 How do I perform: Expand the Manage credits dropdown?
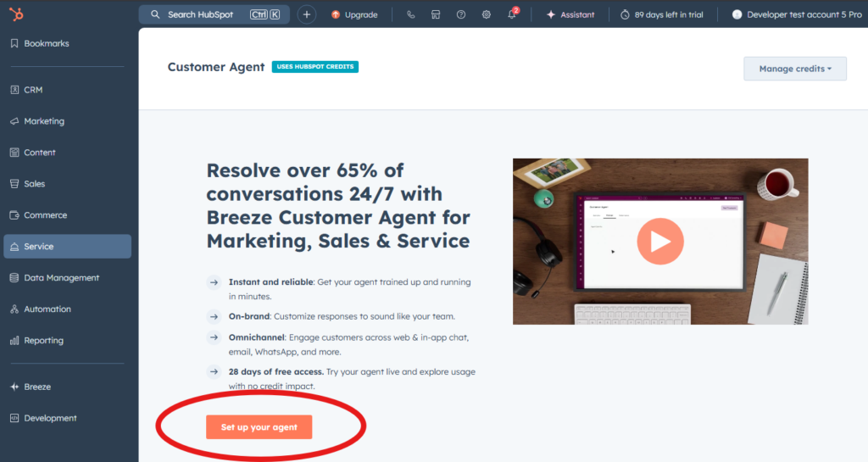coord(795,69)
